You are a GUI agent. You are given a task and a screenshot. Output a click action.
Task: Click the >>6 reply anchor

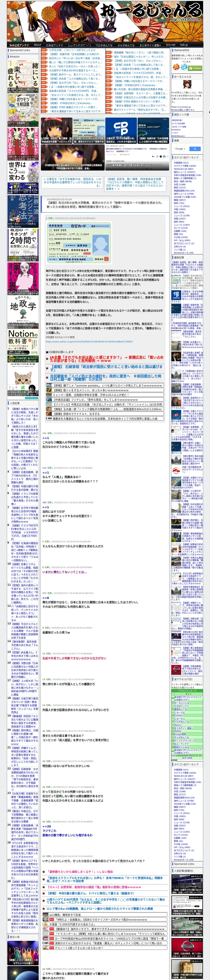click(45, 598)
